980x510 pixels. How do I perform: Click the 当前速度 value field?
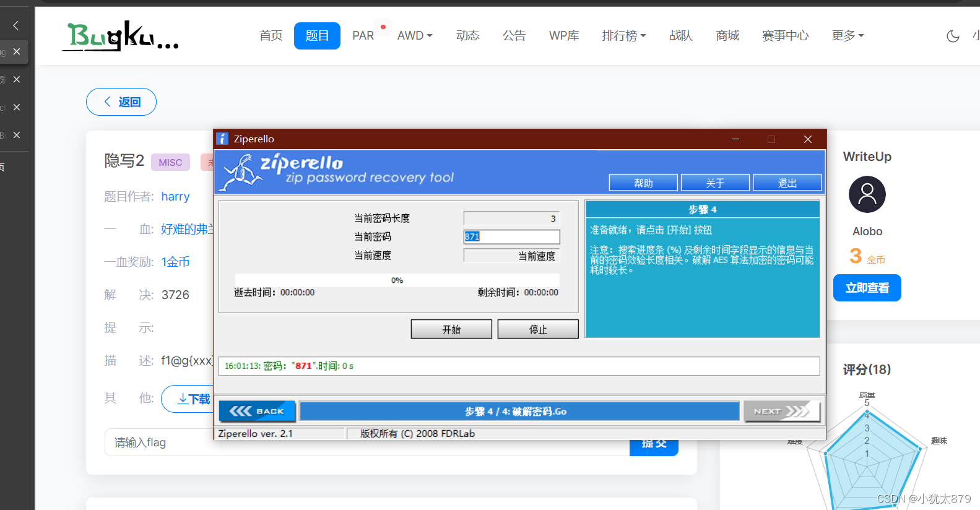[x=511, y=256]
